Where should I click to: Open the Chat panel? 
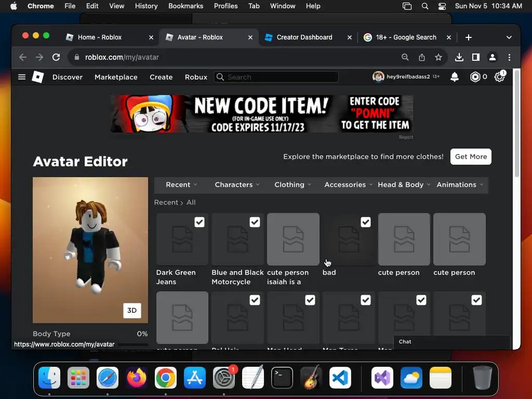coord(452,342)
